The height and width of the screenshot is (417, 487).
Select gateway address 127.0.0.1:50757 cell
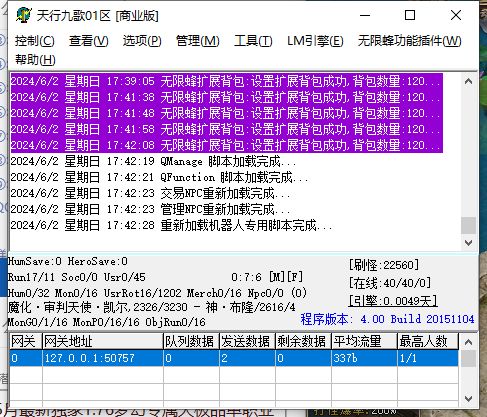coord(103,358)
